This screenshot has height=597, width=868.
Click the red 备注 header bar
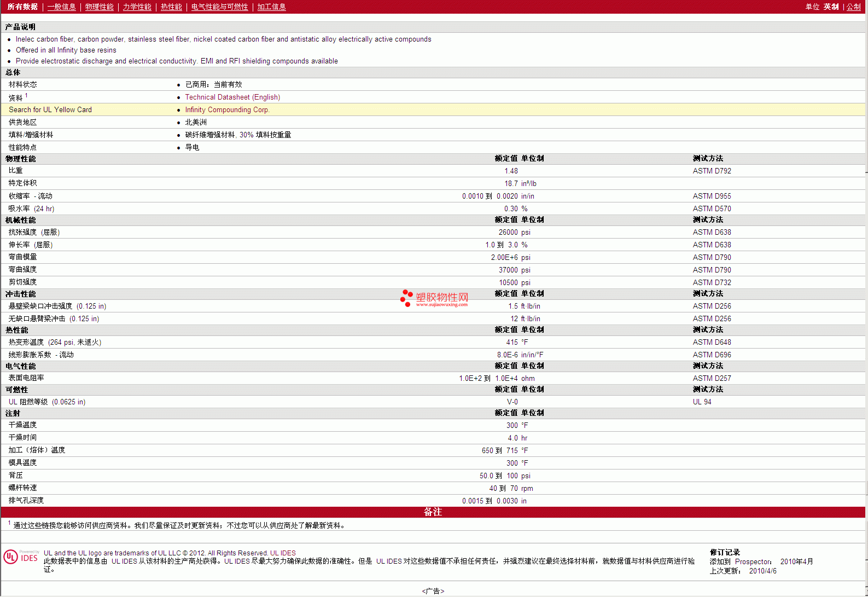tap(433, 512)
